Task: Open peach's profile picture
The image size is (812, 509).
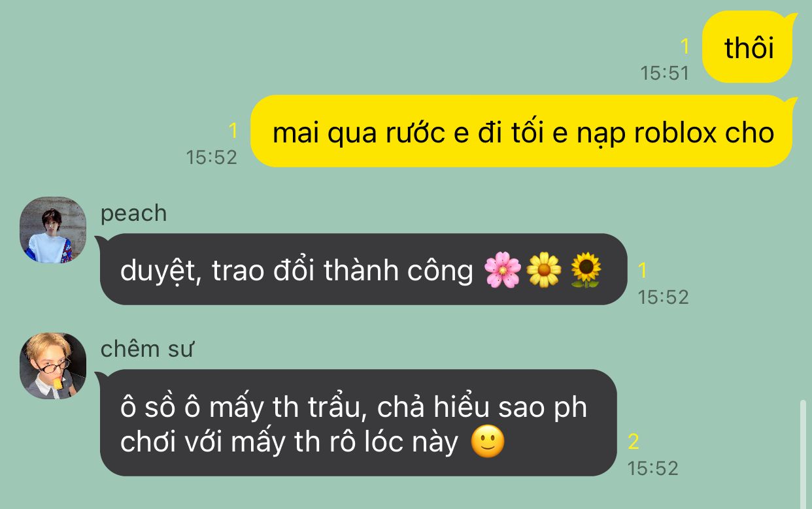Action: [x=53, y=230]
